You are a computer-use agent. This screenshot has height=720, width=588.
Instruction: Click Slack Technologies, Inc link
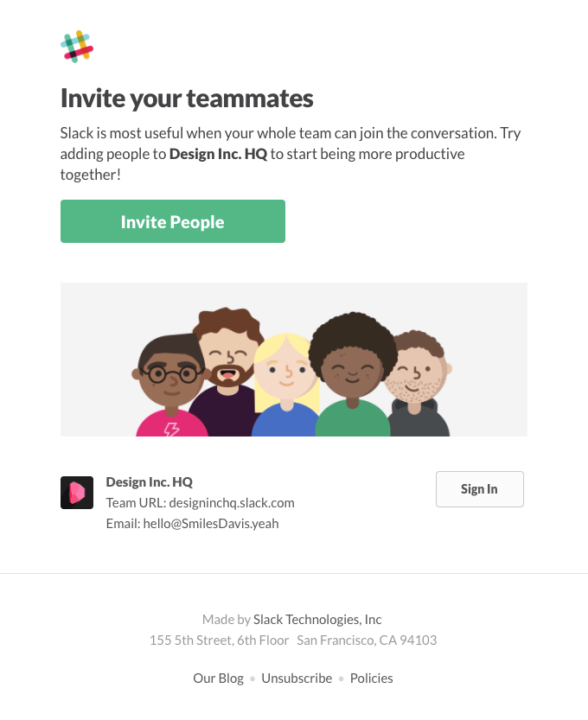click(317, 620)
